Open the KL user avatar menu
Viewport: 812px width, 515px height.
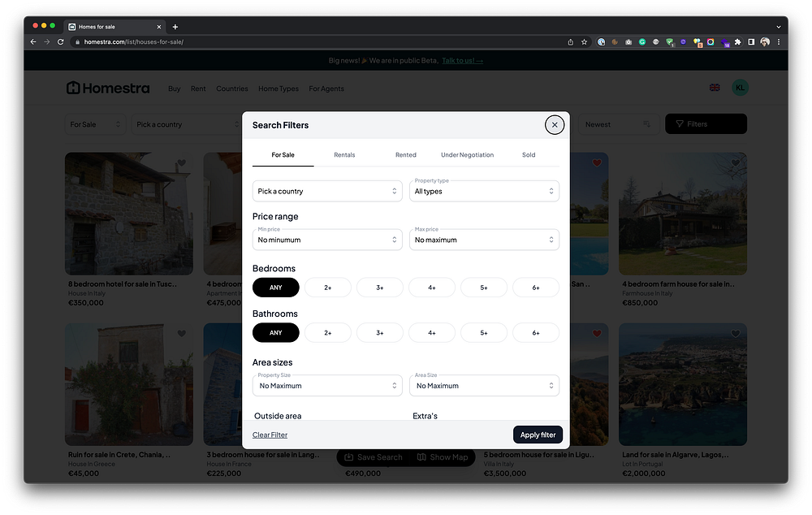pyautogui.click(x=740, y=88)
